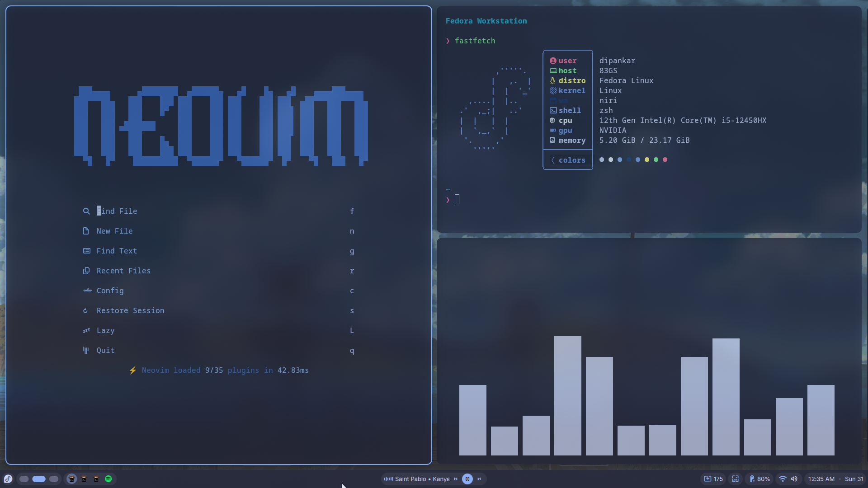Switch to the active blue workspace pill
The width and height of the screenshot is (868, 488).
coord(39,479)
